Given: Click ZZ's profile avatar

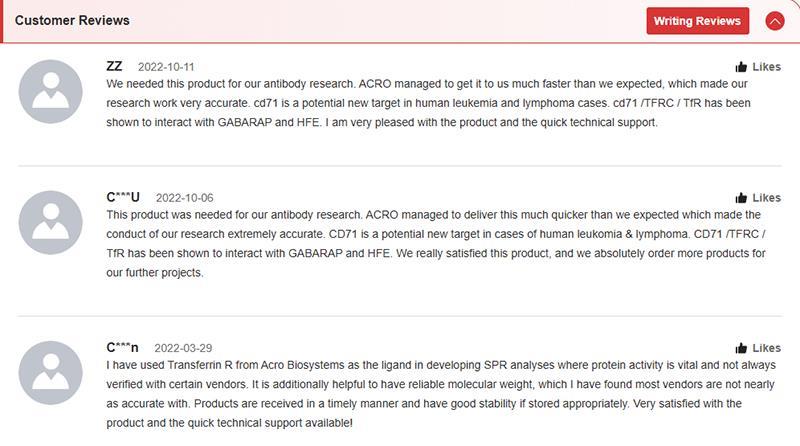Looking at the screenshot, I should (x=52, y=91).
